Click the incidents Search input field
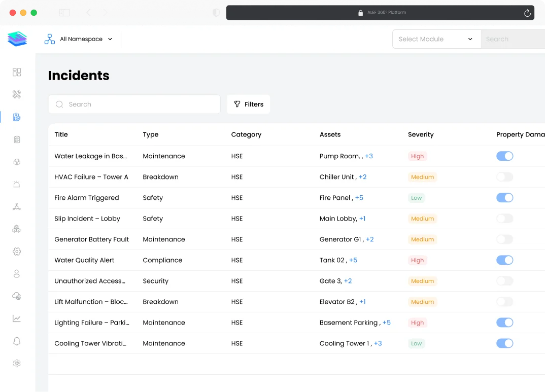This screenshot has width=545, height=392. 134,104
